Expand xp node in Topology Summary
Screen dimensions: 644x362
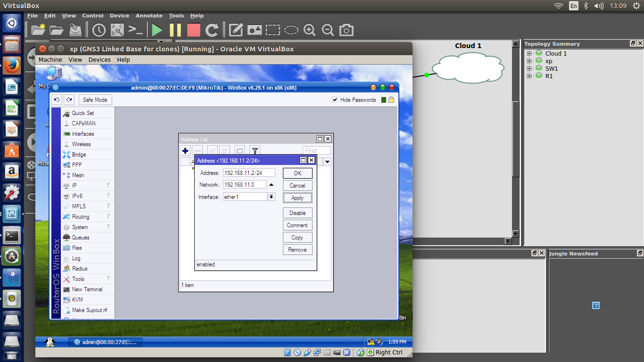[529, 61]
